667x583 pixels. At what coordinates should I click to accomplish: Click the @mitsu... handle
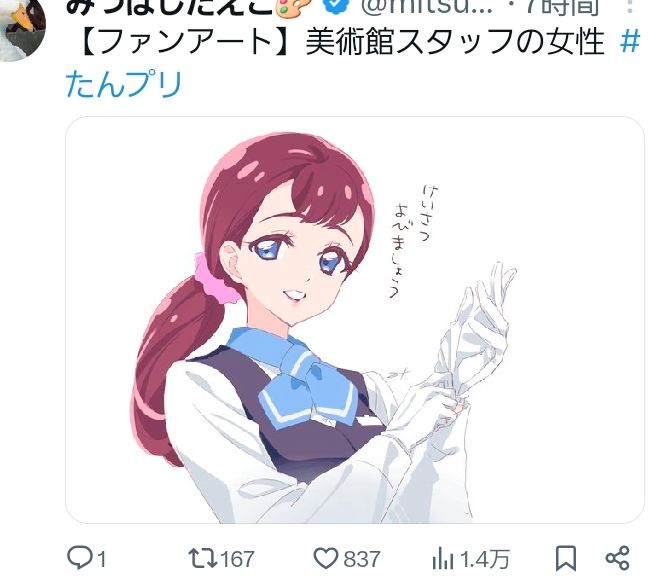[427, 6]
